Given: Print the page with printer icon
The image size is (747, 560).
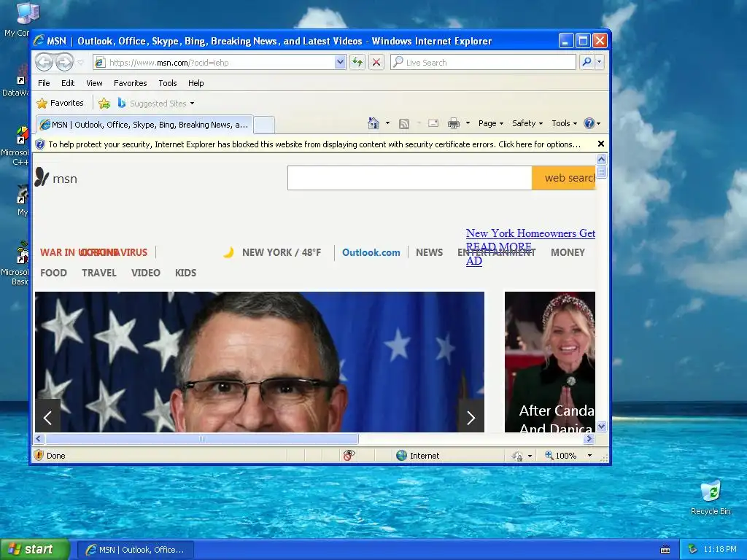Looking at the screenshot, I should coord(454,123).
